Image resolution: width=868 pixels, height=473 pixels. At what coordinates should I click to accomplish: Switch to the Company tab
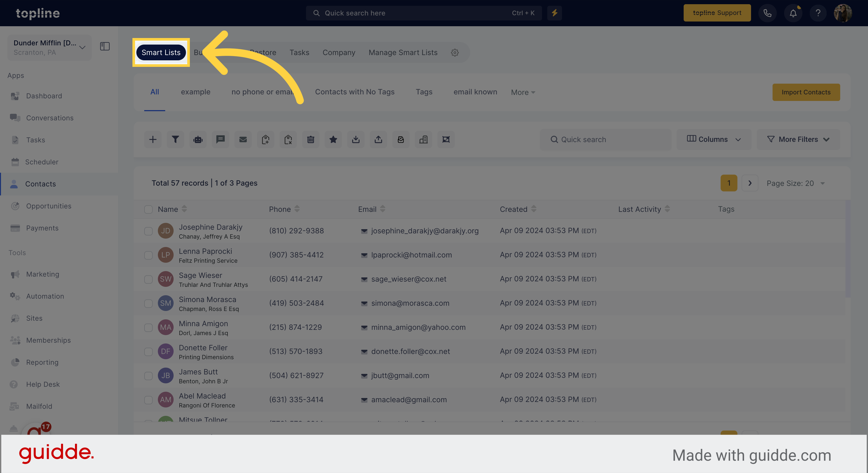[339, 52]
